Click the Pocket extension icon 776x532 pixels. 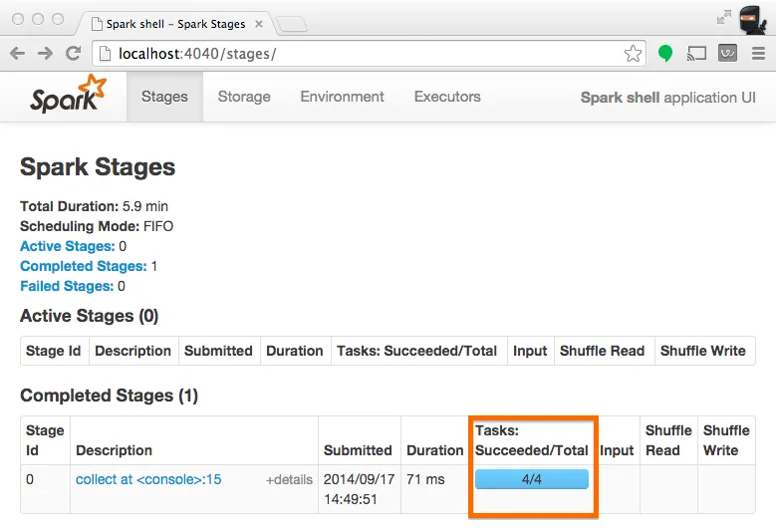click(727, 54)
